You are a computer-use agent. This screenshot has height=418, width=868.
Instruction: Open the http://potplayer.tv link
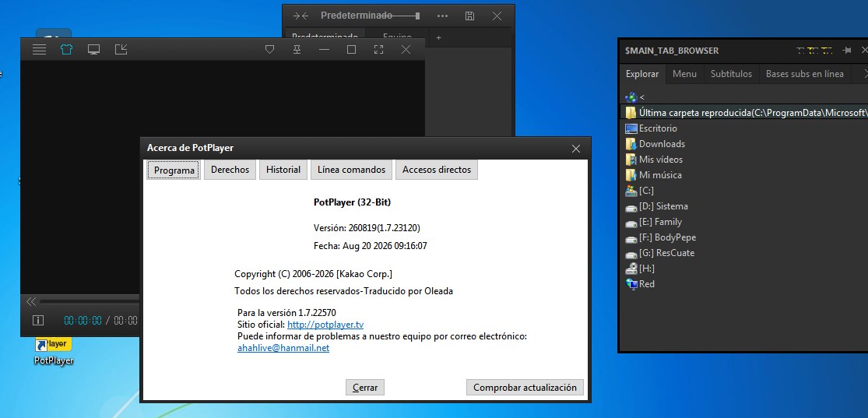(x=325, y=325)
